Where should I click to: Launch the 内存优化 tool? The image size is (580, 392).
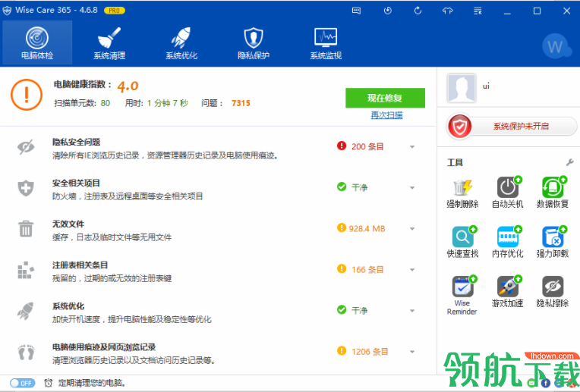pyautogui.click(x=507, y=242)
